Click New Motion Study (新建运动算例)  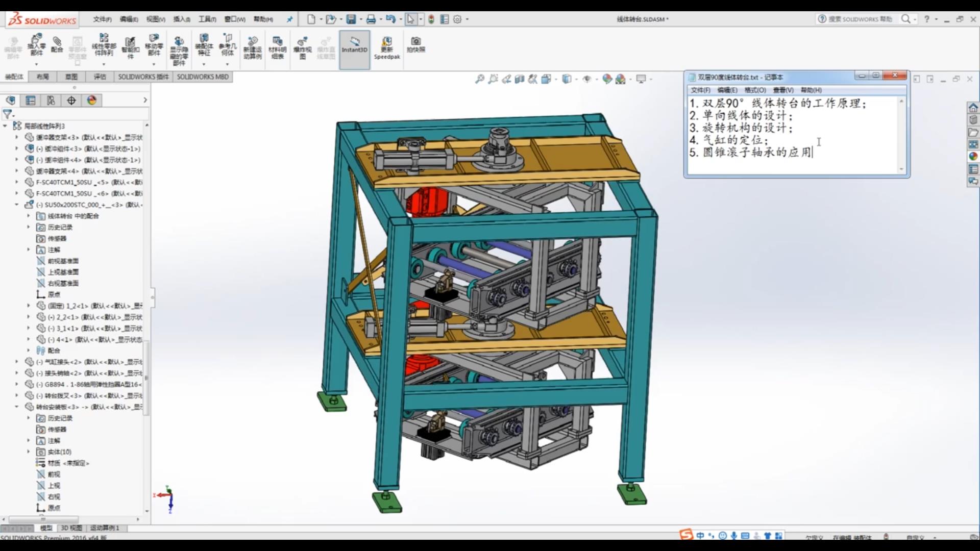252,48
